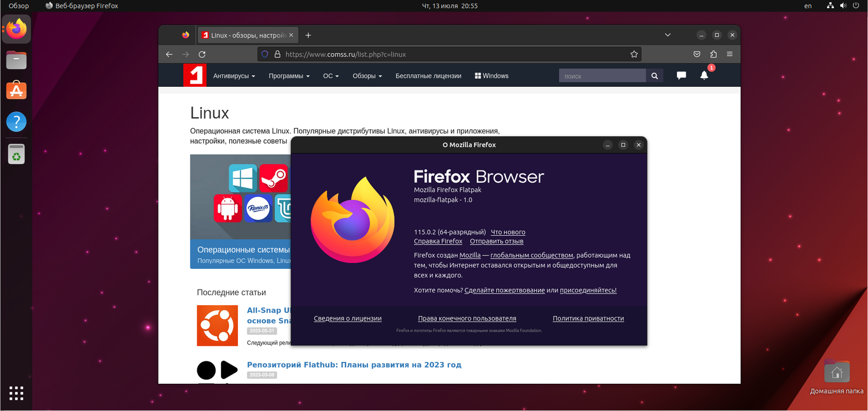Open the Firefox hamburger menu
Image resolution: width=868 pixels, height=411 pixels.
click(x=729, y=54)
